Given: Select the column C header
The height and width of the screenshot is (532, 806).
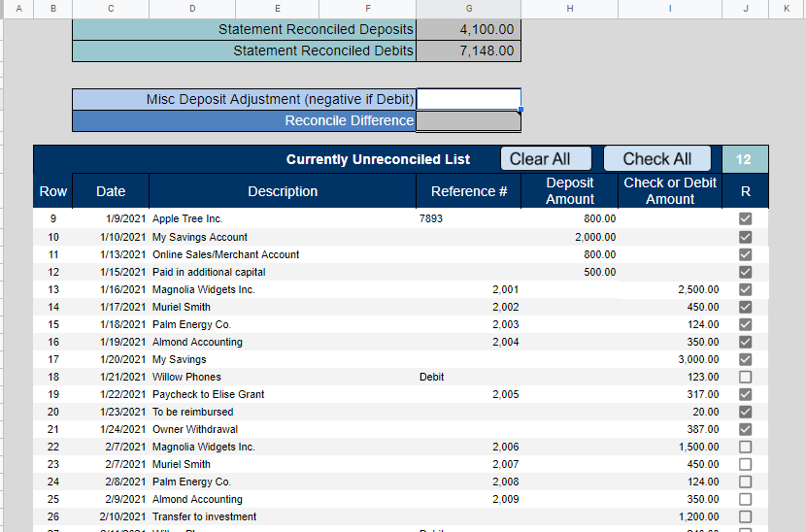Looking at the screenshot, I should click(111, 9).
